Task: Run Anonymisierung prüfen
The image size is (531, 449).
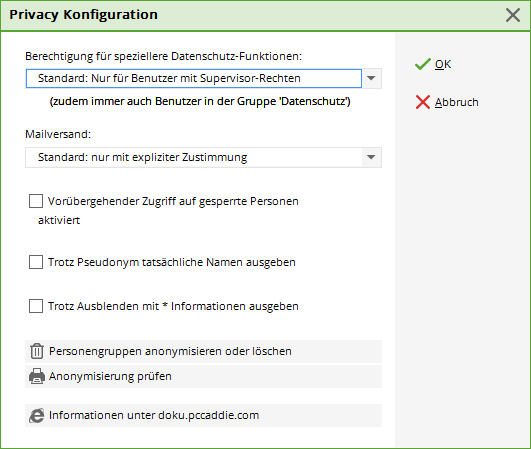Action: click(204, 377)
